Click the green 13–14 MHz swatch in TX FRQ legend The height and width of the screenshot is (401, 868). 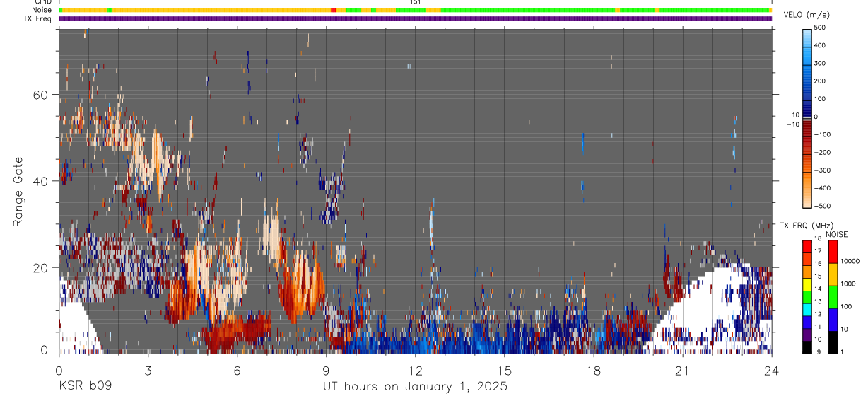[x=807, y=296]
